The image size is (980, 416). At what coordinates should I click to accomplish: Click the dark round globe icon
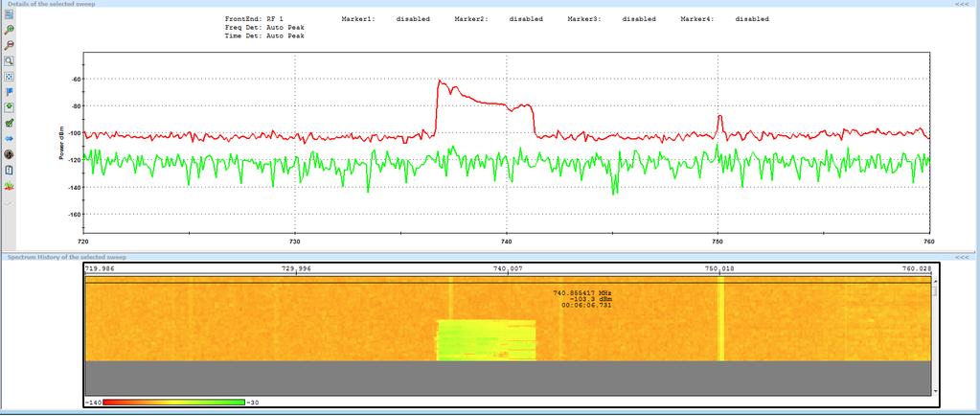pyautogui.click(x=9, y=154)
